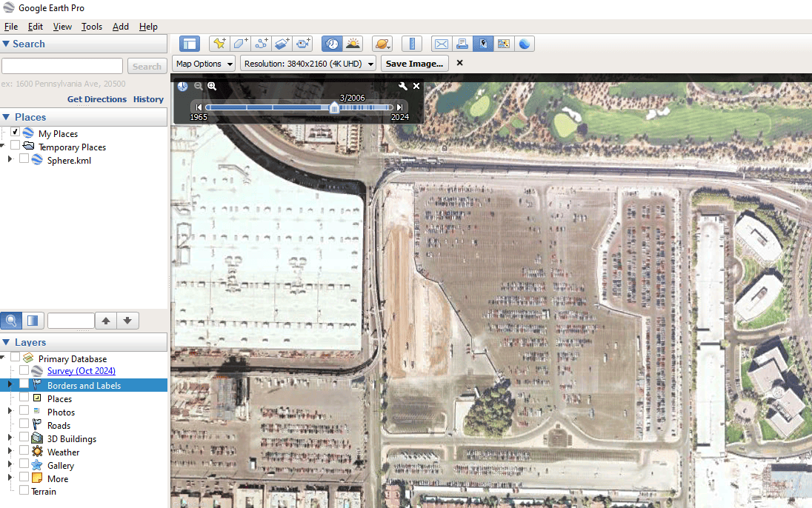Move selected place down in list
The height and width of the screenshot is (508, 812).
(x=127, y=321)
